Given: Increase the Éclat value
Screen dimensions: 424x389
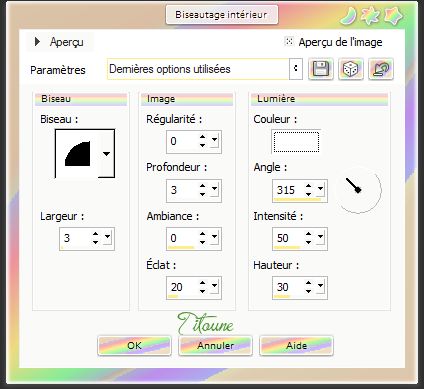Looking at the screenshot, I should (x=202, y=283).
